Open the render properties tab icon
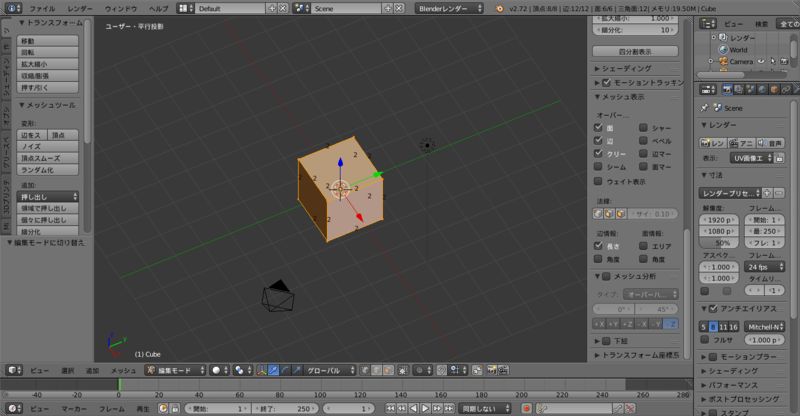 pos(727,90)
